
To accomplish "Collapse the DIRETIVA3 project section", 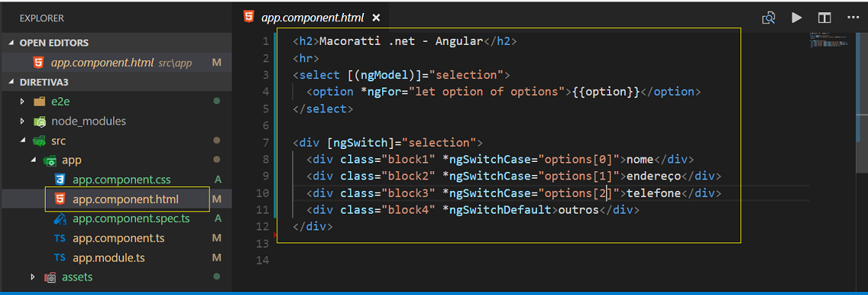I will tap(11, 82).
